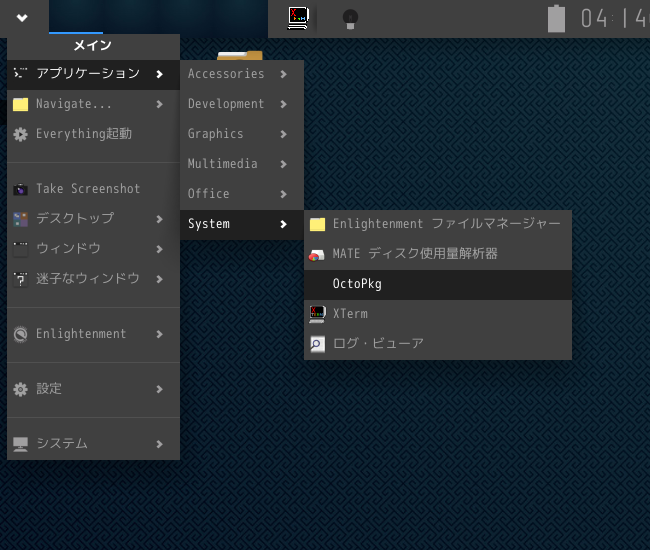Click the gear icon beside Everything起動

pos(20,134)
